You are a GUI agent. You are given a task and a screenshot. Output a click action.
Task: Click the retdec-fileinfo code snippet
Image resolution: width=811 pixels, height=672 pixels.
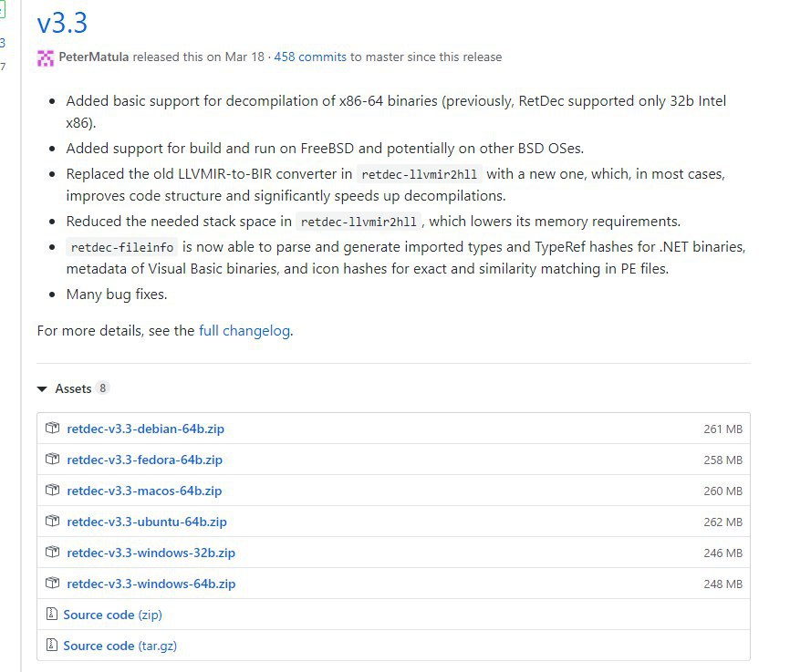tap(122, 248)
